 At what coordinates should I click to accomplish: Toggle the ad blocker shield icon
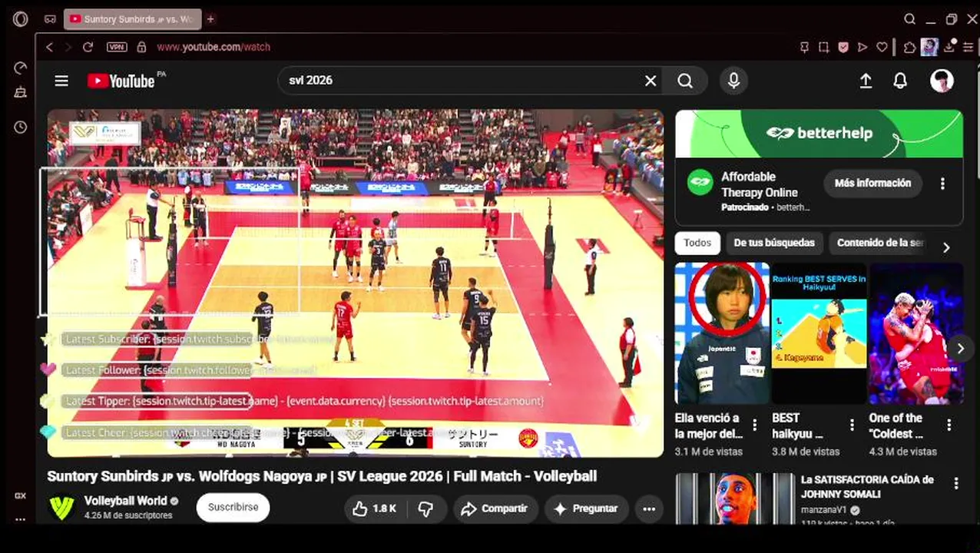[843, 47]
